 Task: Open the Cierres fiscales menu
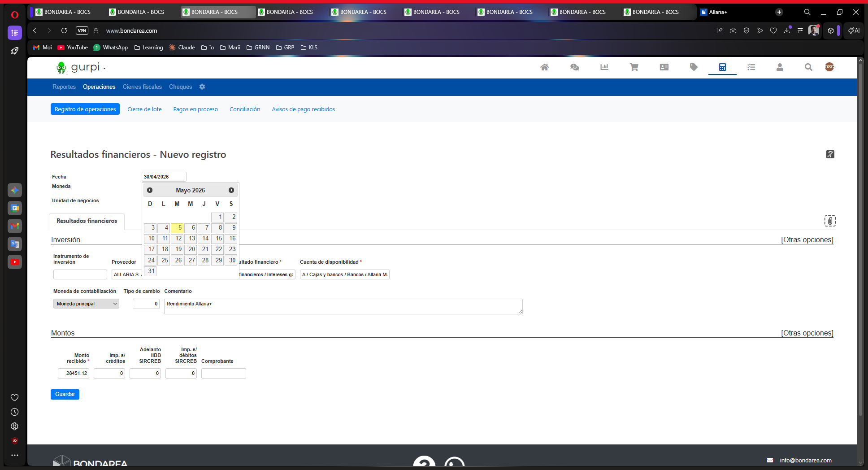142,87
